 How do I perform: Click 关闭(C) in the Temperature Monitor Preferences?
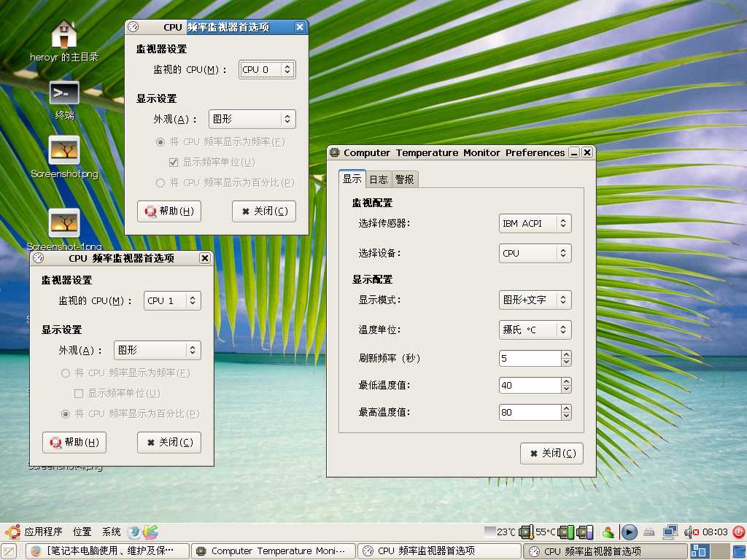point(551,453)
